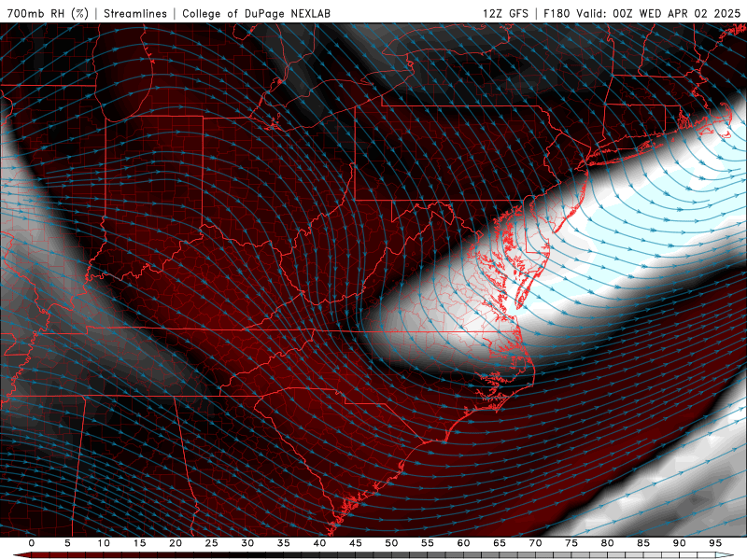The image size is (747, 560).
Task: Click the "12Z GFS" model run label
Action: click(505, 13)
